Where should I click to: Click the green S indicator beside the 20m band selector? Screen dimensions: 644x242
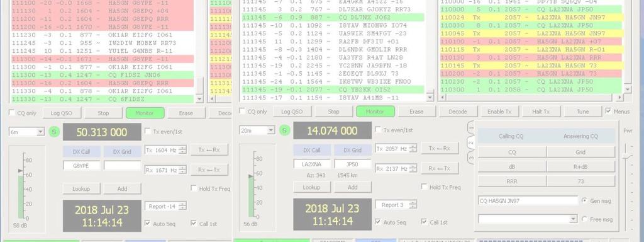[285, 130]
